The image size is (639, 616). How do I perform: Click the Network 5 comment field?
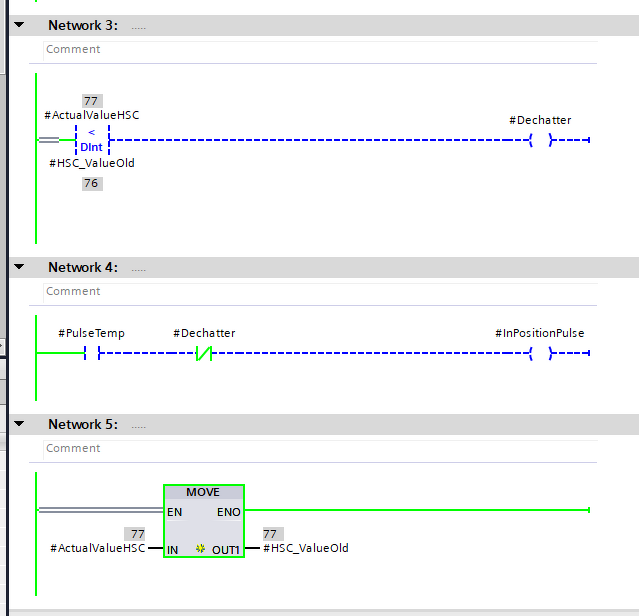320,449
